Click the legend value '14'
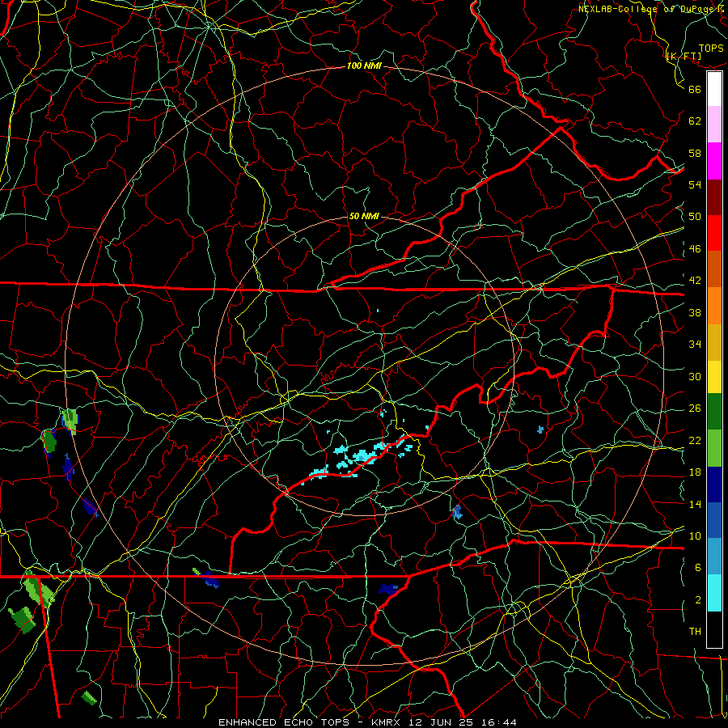 [695, 504]
